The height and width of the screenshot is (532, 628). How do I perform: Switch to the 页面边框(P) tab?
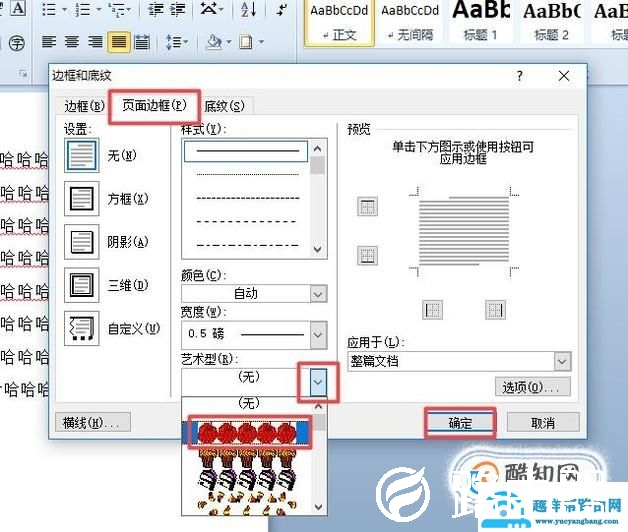coord(154,105)
